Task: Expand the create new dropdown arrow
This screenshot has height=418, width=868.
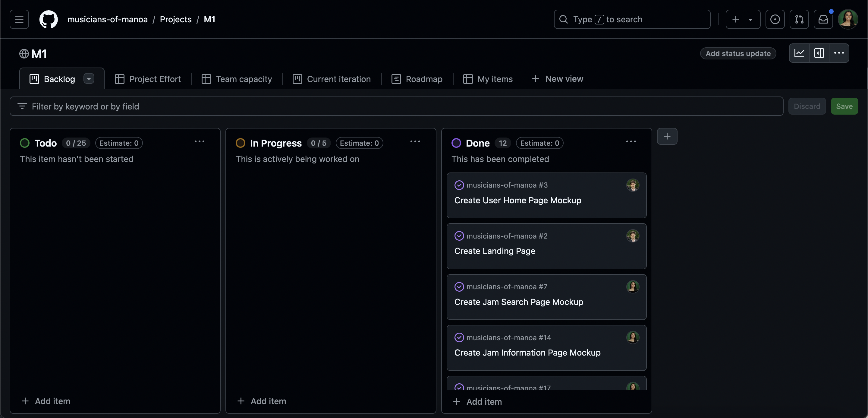Action: click(750, 20)
